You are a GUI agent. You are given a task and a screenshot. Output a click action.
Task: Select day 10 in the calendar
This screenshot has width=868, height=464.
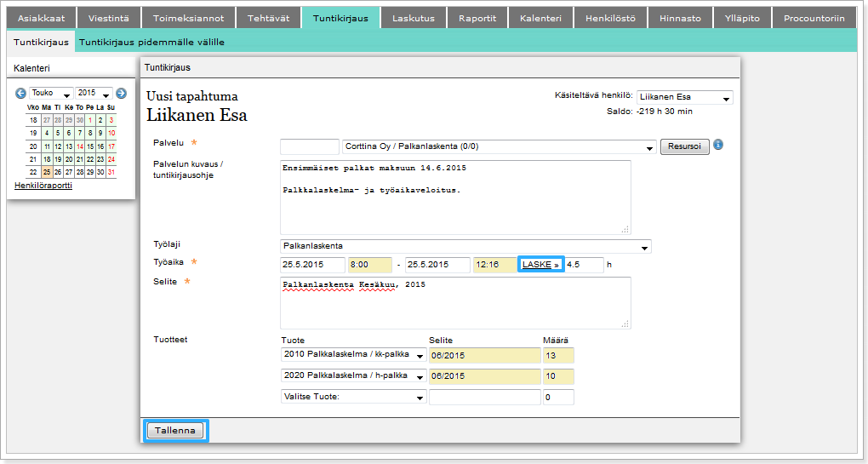(x=111, y=133)
